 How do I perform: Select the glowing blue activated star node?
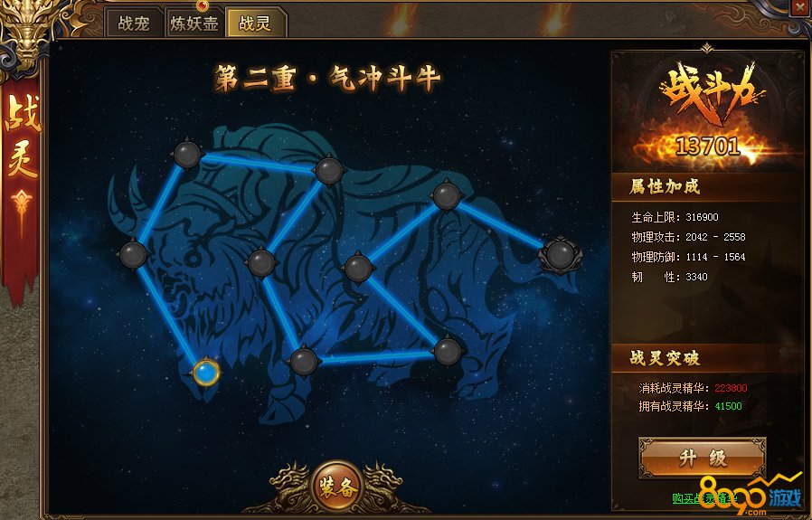click(206, 372)
